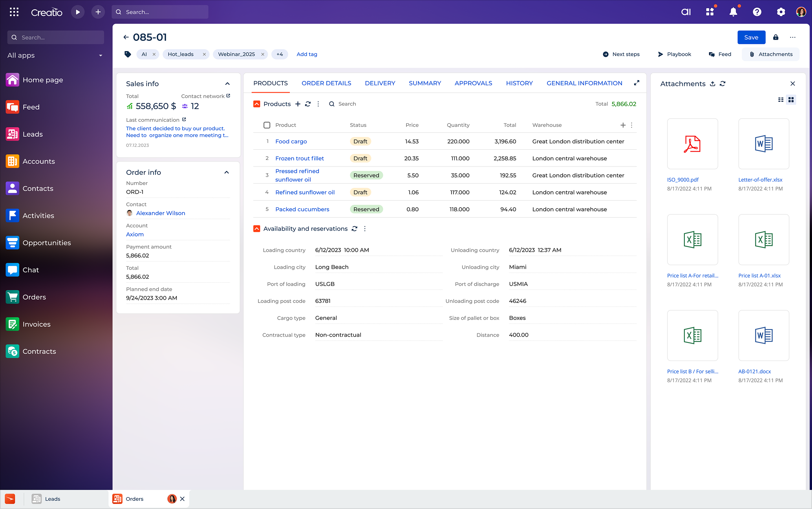Switch Attachments to list view

[x=781, y=100]
